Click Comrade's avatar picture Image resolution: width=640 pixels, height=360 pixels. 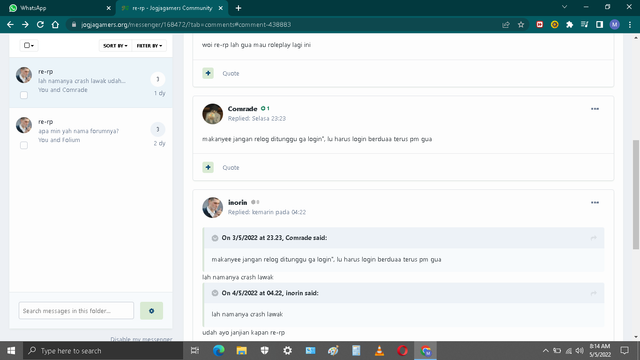[213, 113]
